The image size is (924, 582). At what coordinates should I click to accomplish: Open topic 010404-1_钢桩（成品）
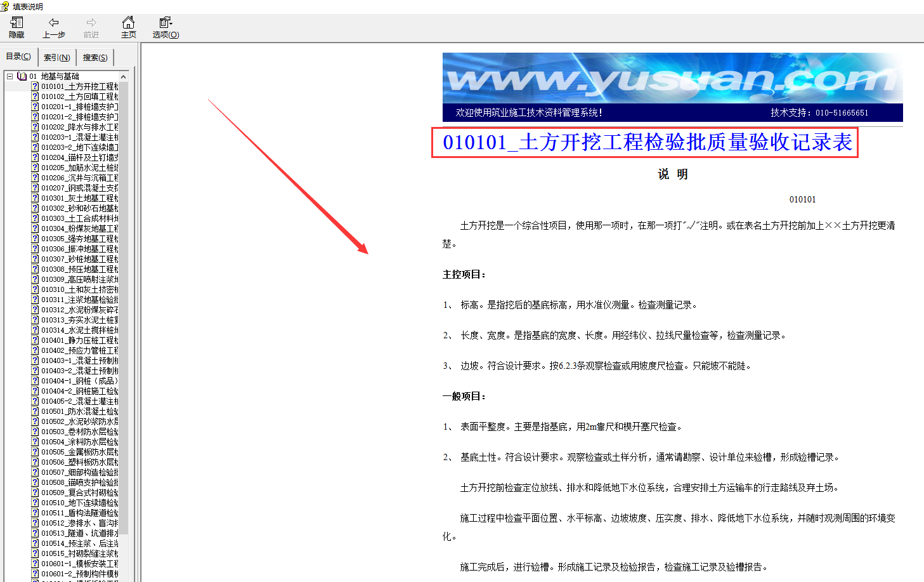tap(80, 381)
